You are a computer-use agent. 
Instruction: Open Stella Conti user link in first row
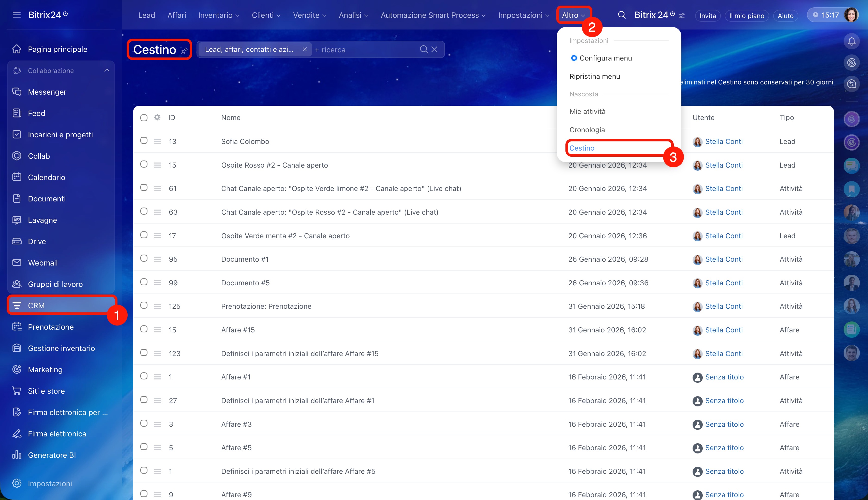pos(724,141)
